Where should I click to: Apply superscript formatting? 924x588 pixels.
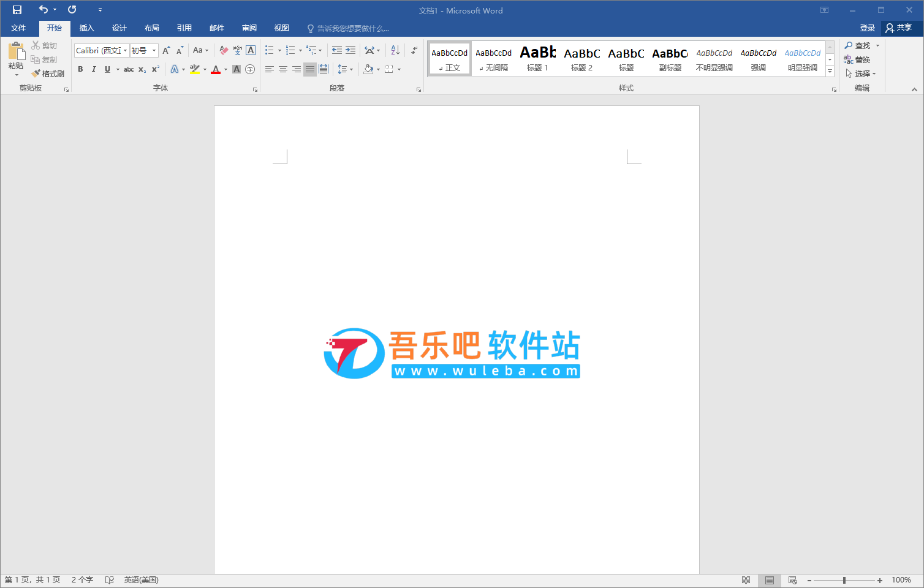[155, 69]
